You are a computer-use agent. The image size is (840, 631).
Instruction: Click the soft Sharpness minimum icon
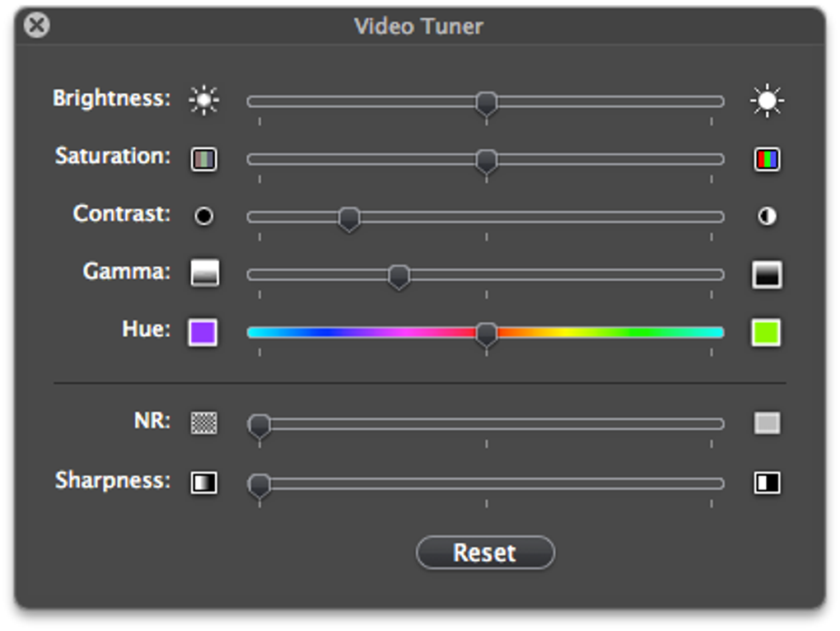tap(204, 483)
